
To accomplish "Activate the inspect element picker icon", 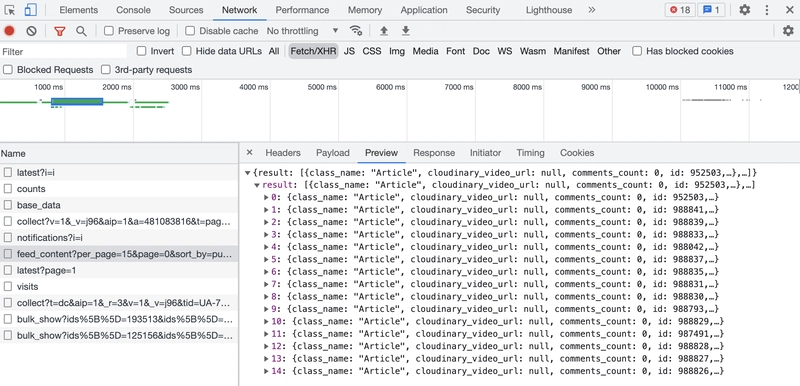I will click(x=10, y=10).
